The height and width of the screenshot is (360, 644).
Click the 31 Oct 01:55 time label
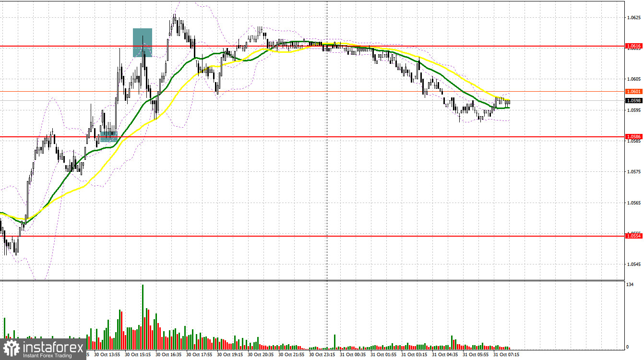[x=384, y=355]
